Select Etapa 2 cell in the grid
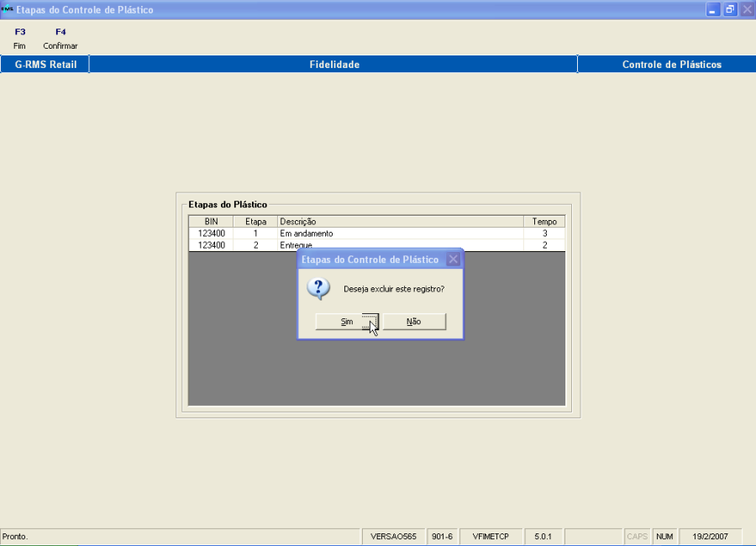Screen dimensions: 756x546 point(255,245)
